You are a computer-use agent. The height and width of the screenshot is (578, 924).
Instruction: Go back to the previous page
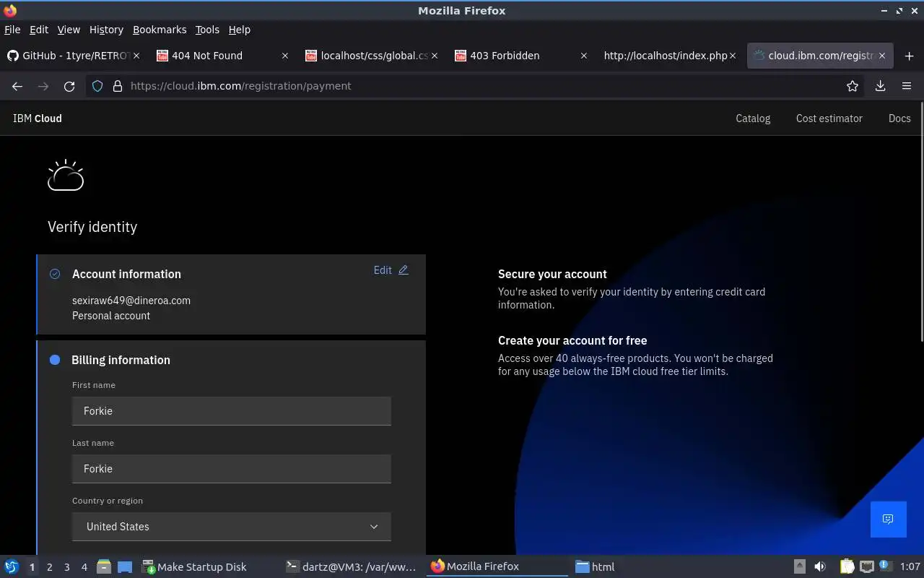tap(17, 86)
